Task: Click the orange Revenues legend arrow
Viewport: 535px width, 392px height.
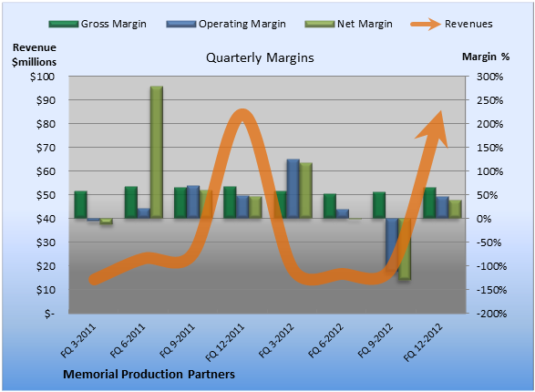Action: (426, 24)
